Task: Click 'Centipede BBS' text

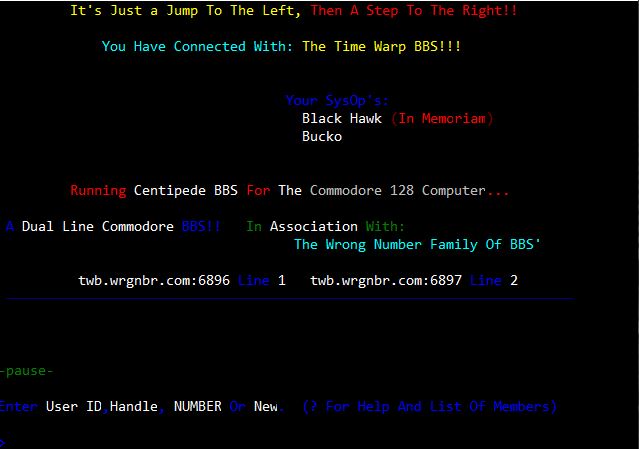Action: [x=185, y=190]
